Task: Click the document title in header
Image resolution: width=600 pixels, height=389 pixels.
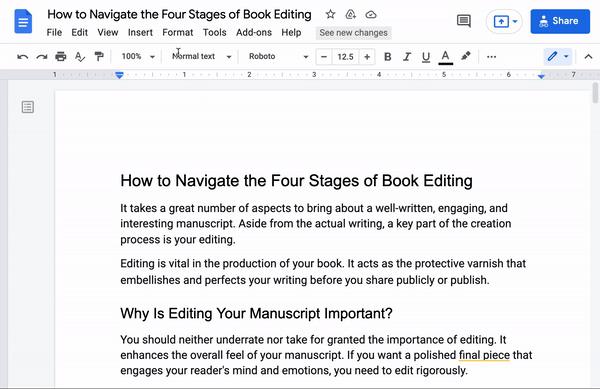Action: 179,15
